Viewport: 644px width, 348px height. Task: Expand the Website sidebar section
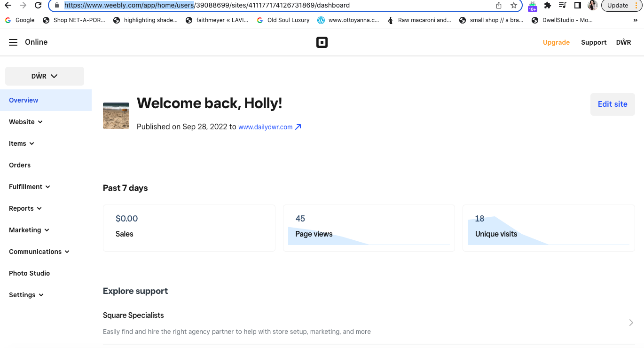pos(26,122)
